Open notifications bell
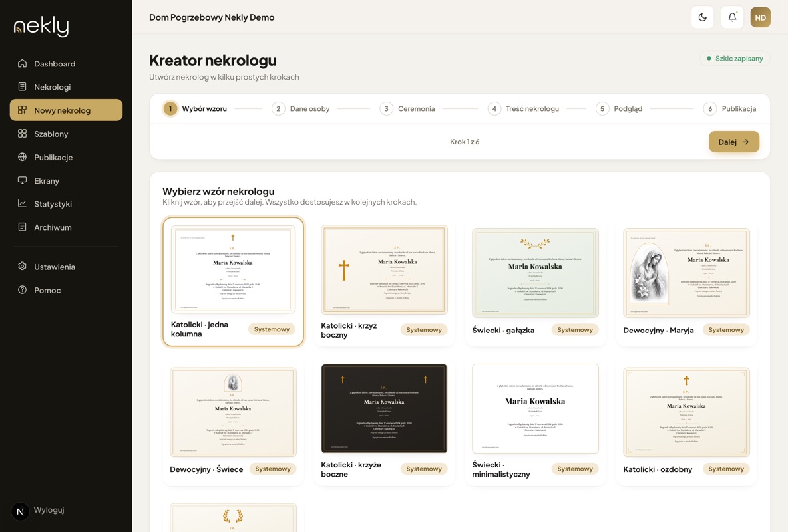 coord(732,17)
